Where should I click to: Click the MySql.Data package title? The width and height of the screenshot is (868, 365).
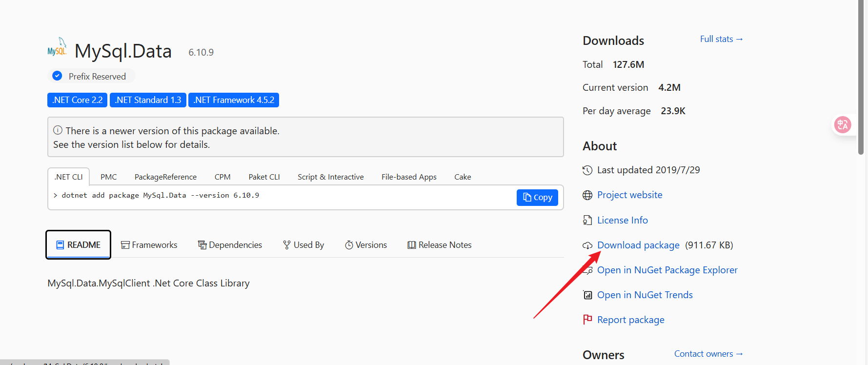pos(123,51)
